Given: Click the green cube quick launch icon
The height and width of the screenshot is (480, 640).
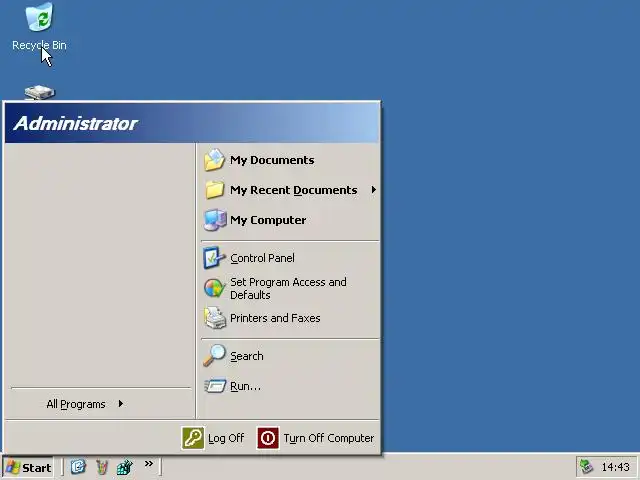Looking at the screenshot, I should pyautogui.click(x=125, y=467).
